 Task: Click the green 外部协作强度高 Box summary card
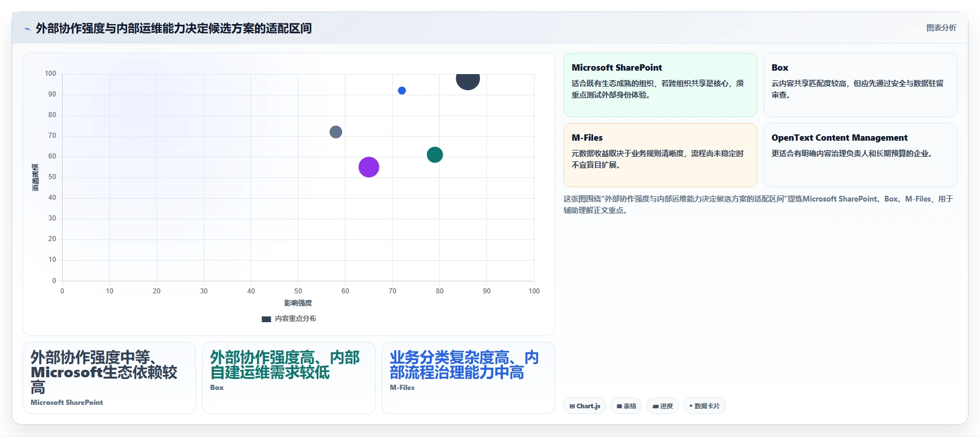(x=289, y=378)
